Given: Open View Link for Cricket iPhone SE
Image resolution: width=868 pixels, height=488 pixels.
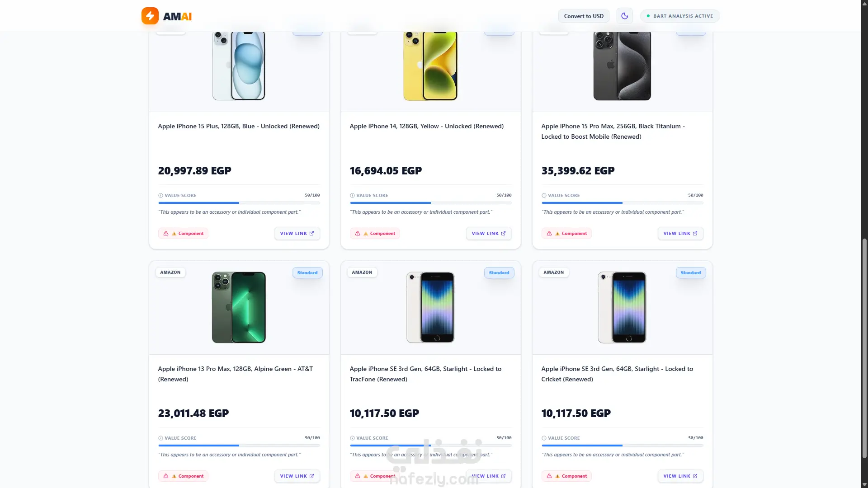Looking at the screenshot, I should 680,476.
